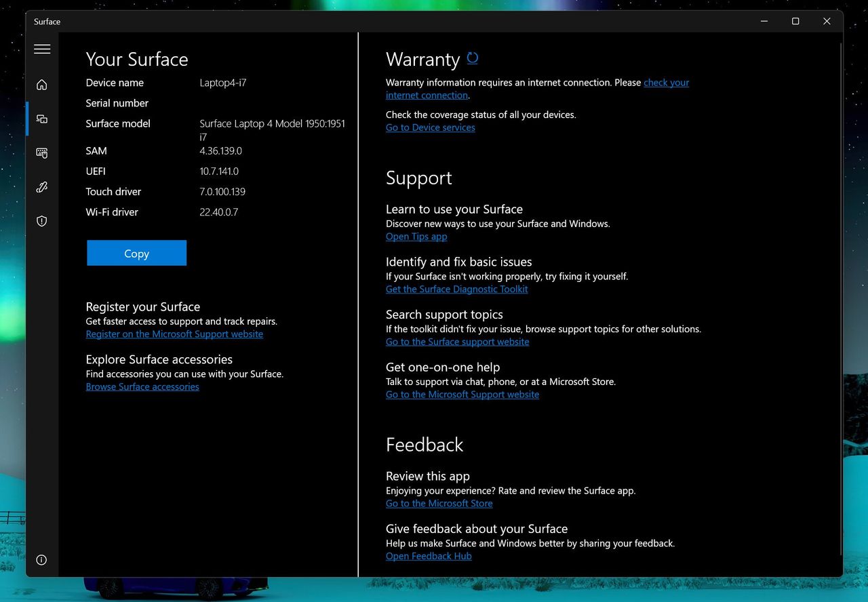
Task: Refresh warranty information icon
Action: point(473,58)
